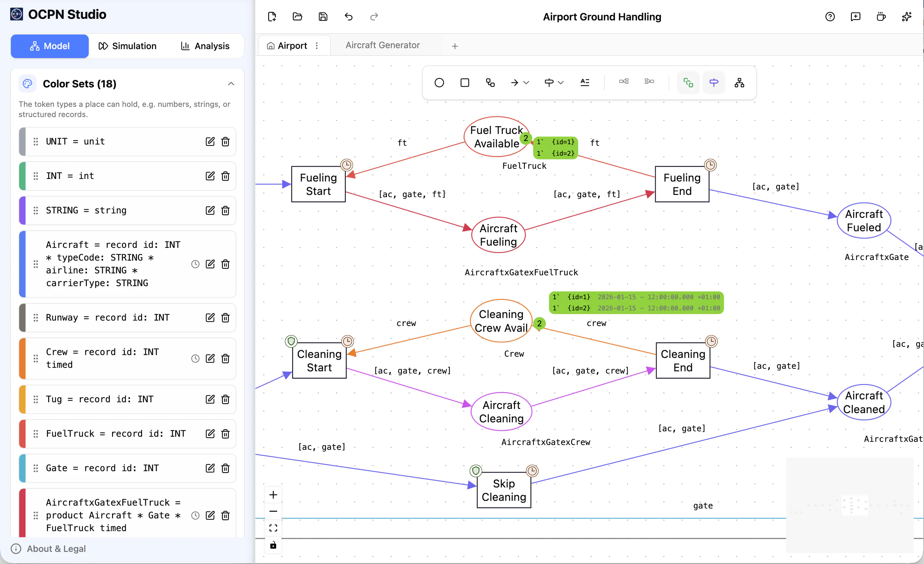Open the Aircraft Generator page tab

pos(382,45)
